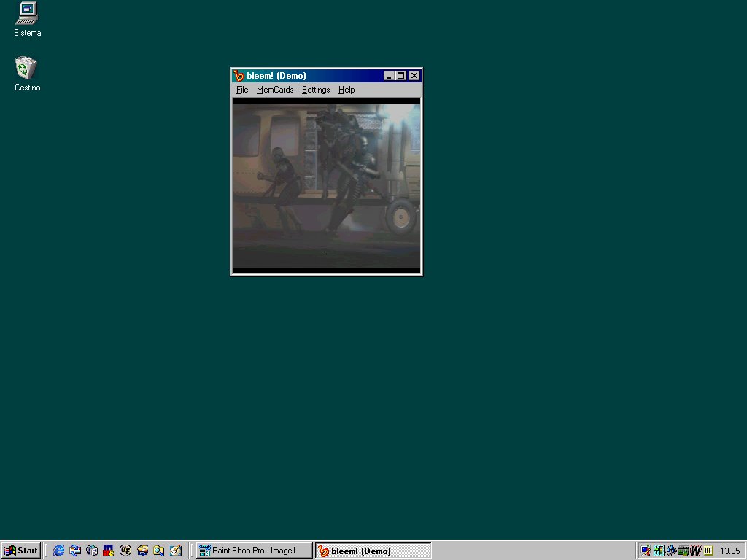This screenshot has height=560, width=747.
Task: Click the second Quick Launch icon beside Internet Explorer
Action: [x=75, y=551]
